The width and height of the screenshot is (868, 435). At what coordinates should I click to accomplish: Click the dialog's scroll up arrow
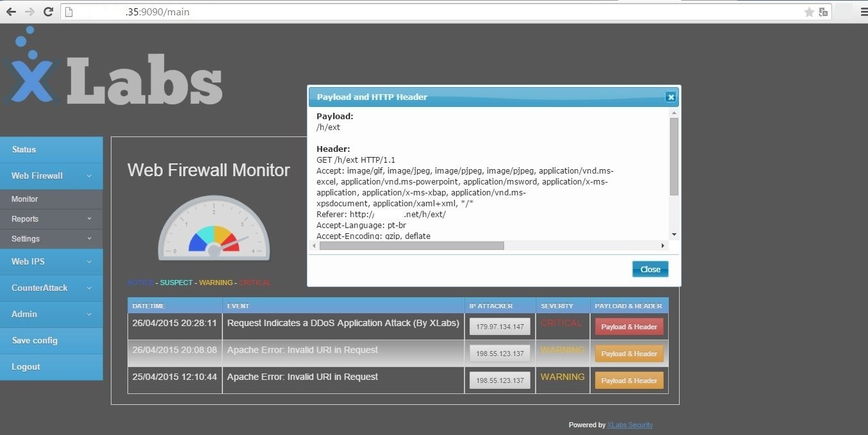[674, 113]
